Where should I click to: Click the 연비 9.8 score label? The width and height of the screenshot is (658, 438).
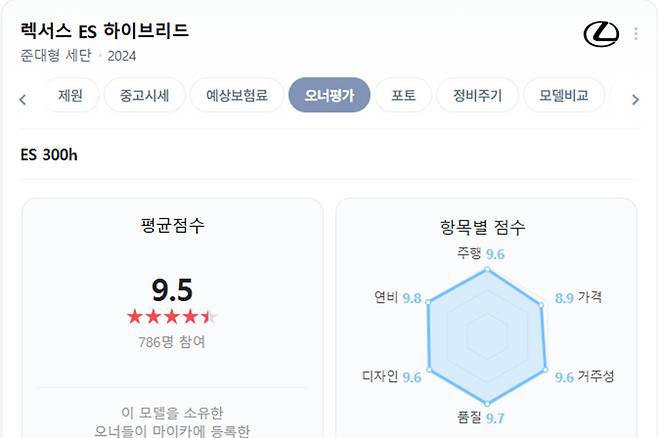[x=398, y=298]
